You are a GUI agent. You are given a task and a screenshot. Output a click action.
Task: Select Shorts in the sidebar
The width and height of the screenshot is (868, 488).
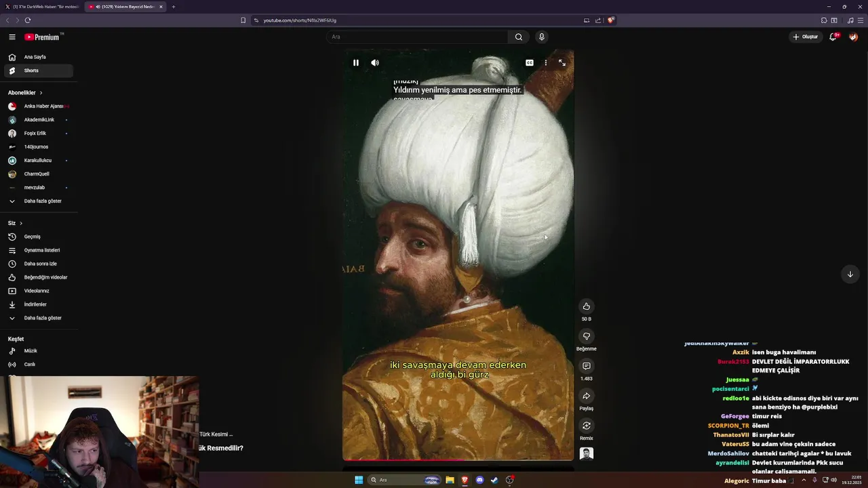(x=39, y=70)
